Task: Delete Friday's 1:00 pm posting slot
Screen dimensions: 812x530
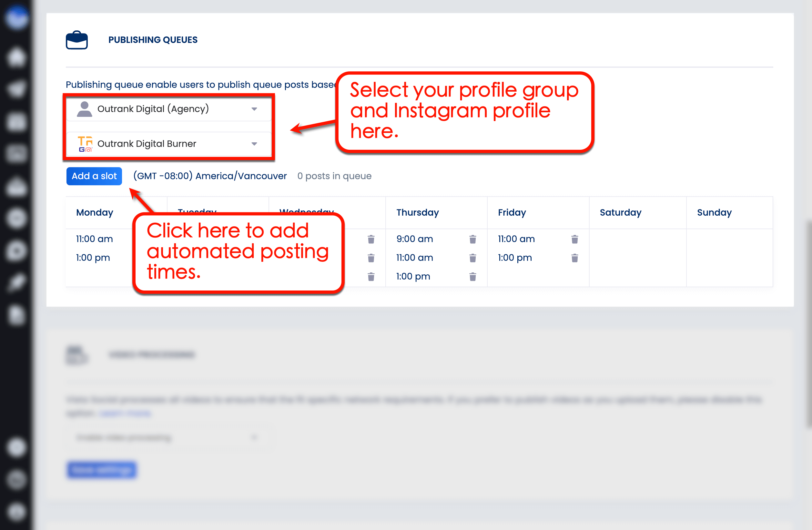Action: [x=574, y=258]
